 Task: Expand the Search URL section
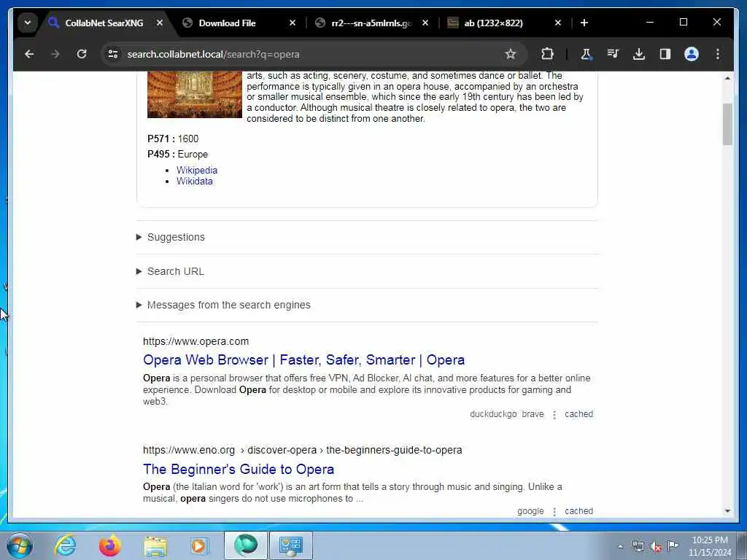175,271
